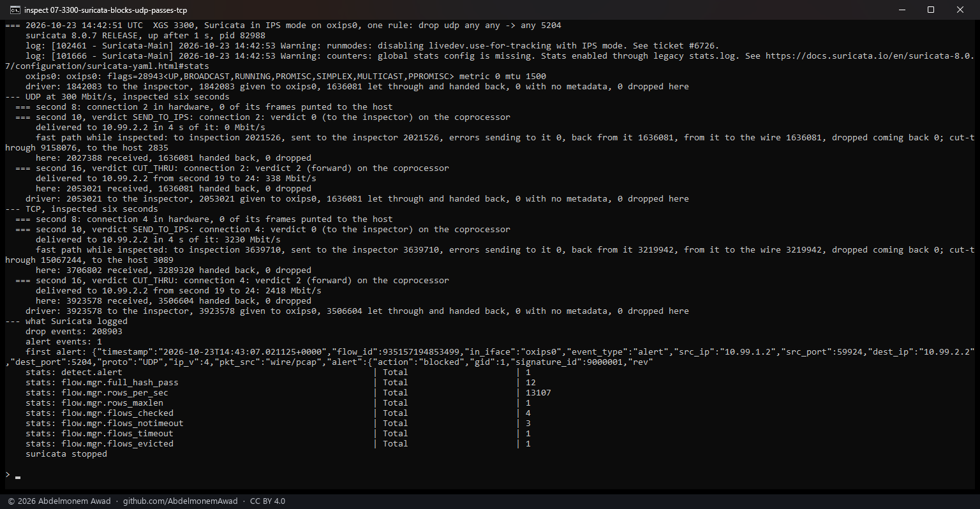The width and height of the screenshot is (980, 509).
Task: Click 'here: 2053021 received' line
Action: click(x=174, y=189)
